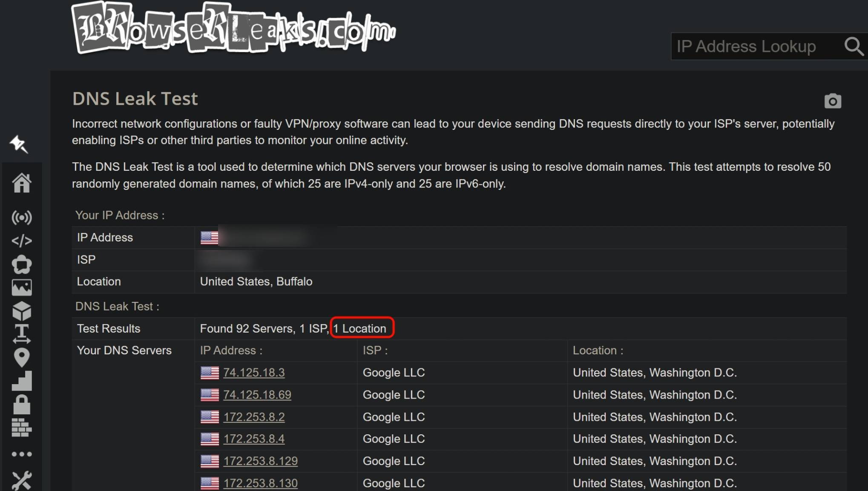The width and height of the screenshot is (868, 491).
Task: Open the map pin geolocation icon
Action: (22, 358)
